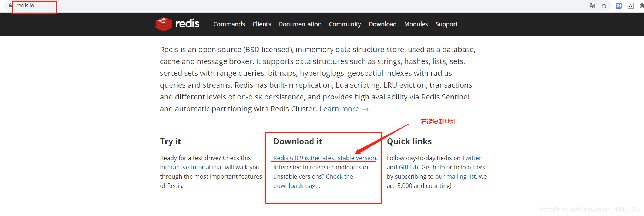Open the Modules page
This screenshot has width=644, height=216.
coord(416,24)
